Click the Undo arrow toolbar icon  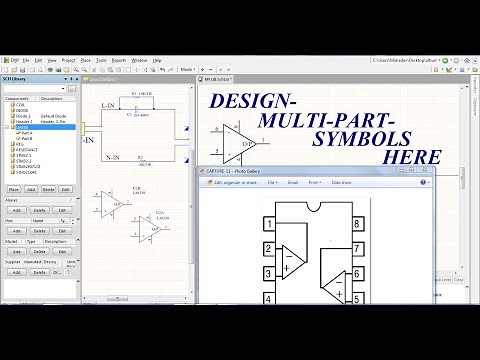coord(162,70)
